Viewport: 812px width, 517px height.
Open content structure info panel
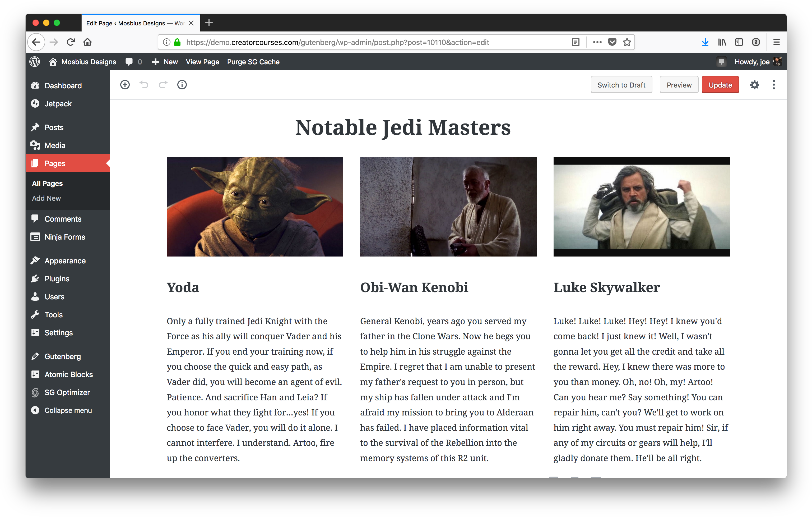(x=182, y=84)
